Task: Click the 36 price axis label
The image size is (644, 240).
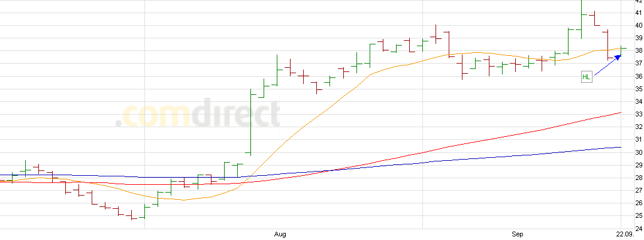Action: 639,77
